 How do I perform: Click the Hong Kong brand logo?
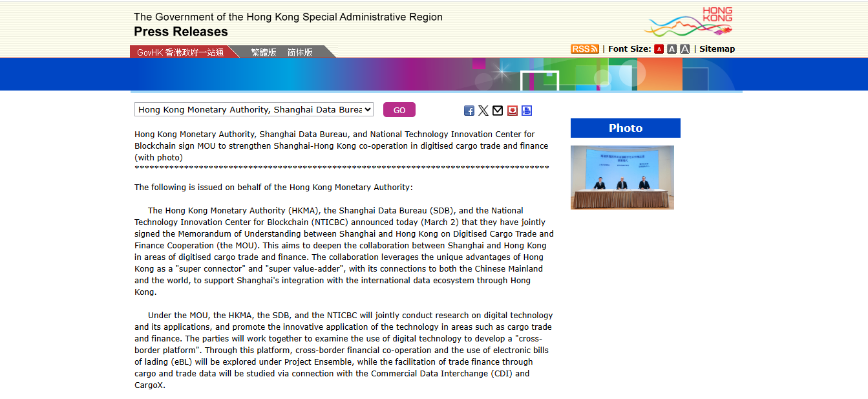689,23
